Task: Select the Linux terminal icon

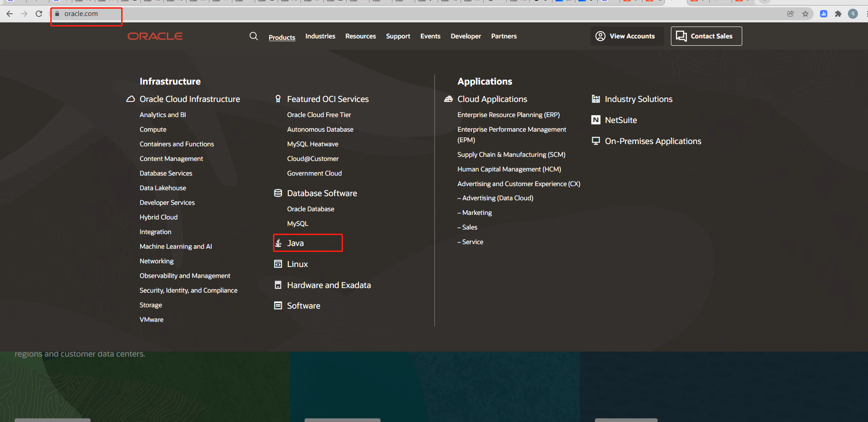Action: (278, 264)
